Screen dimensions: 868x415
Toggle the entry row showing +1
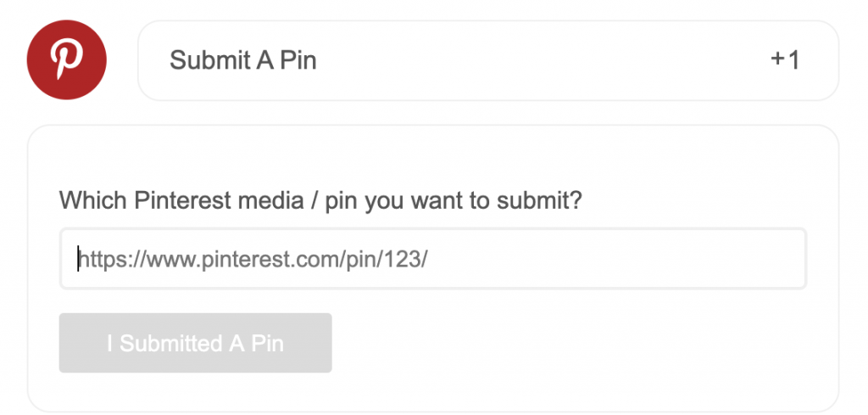pyautogui.click(x=487, y=60)
